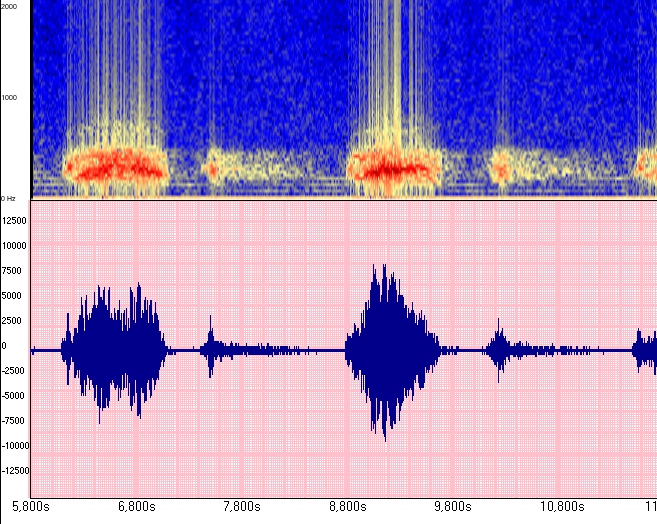Screen dimensions: 657x524
Task: Click the 0 amplitude axis label
Action: [x=5, y=345]
